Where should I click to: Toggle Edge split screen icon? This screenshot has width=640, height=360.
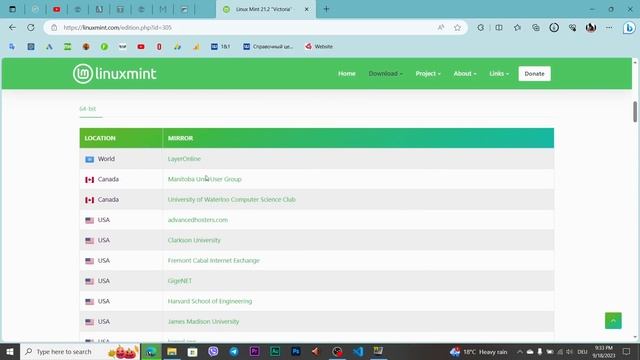[x=499, y=27]
